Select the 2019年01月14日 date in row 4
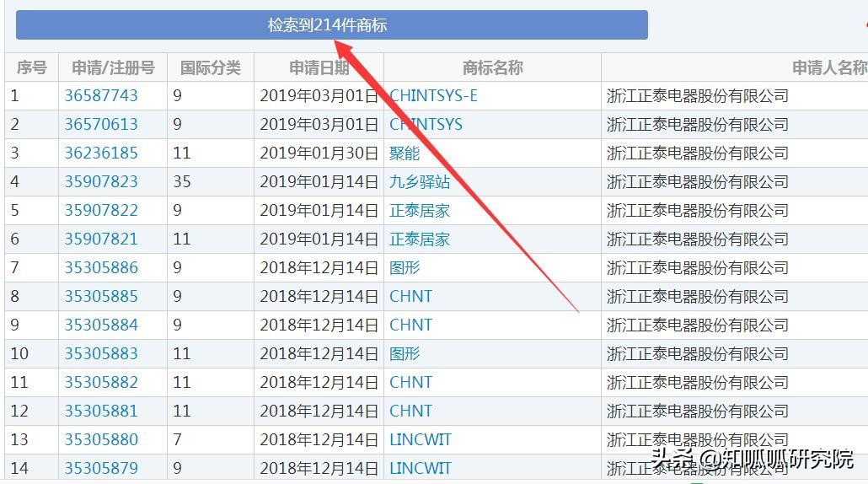The height and width of the screenshot is (484, 868). pyautogui.click(x=319, y=181)
